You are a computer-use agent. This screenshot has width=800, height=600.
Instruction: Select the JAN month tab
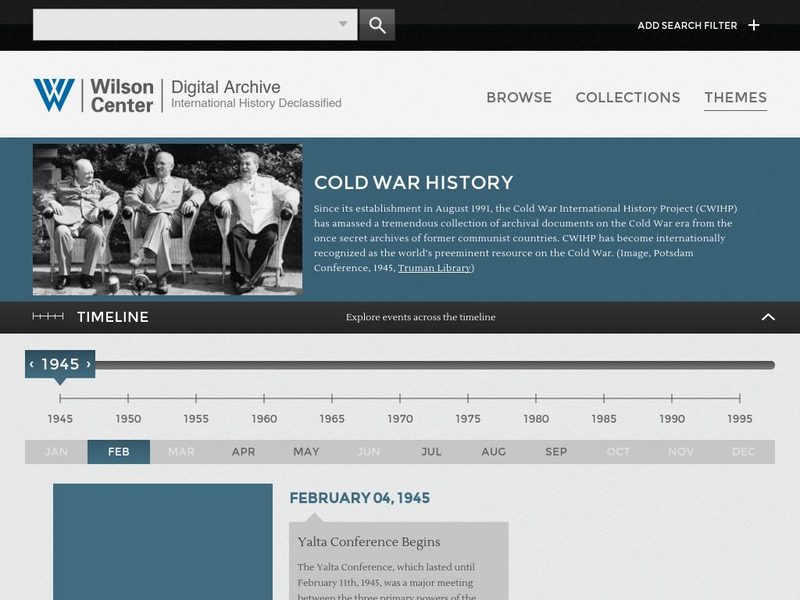pyautogui.click(x=56, y=452)
